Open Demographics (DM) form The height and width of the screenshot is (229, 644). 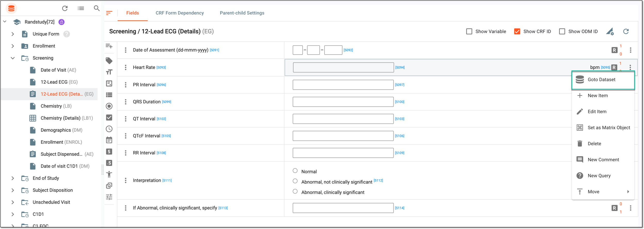tap(61, 130)
